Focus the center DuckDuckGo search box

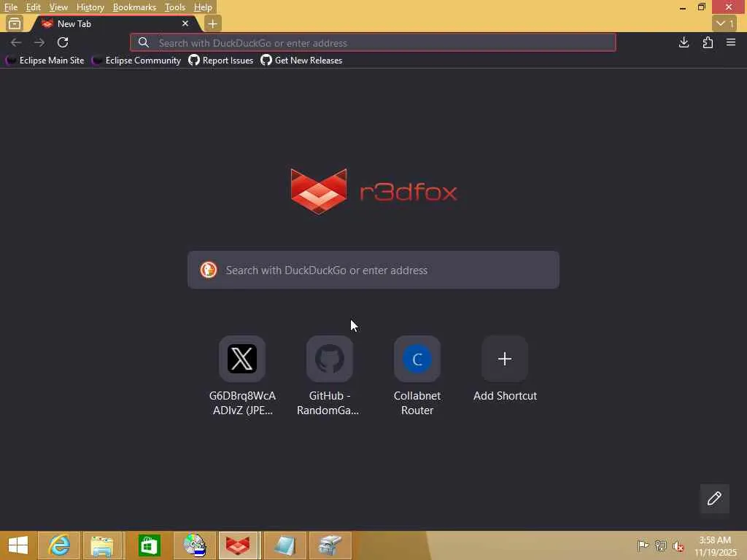[x=373, y=270]
